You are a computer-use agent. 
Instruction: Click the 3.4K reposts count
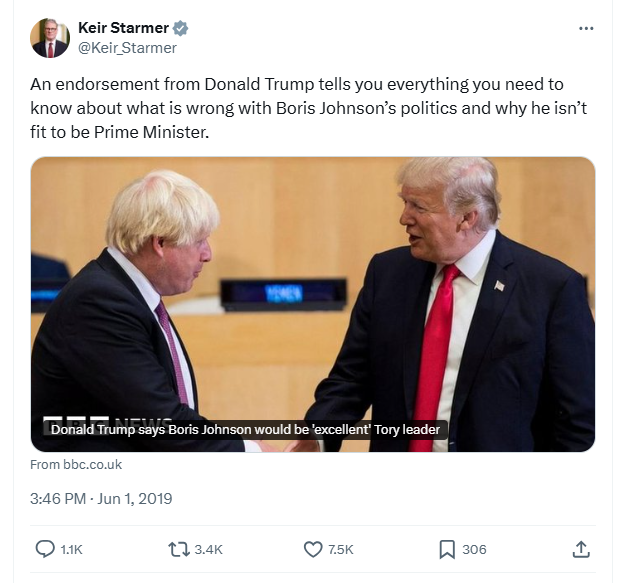coord(209,549)
